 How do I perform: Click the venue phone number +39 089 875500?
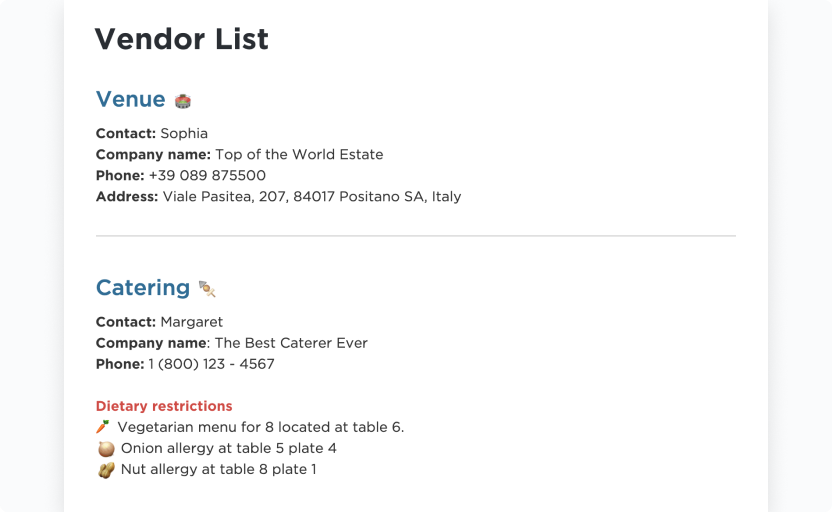tap(207, 175)
